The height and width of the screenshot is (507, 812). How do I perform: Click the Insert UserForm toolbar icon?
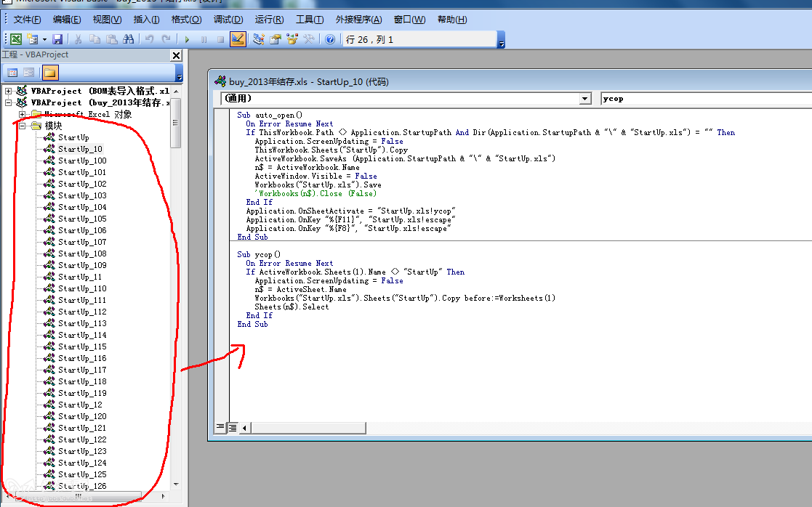pos(32,39)
